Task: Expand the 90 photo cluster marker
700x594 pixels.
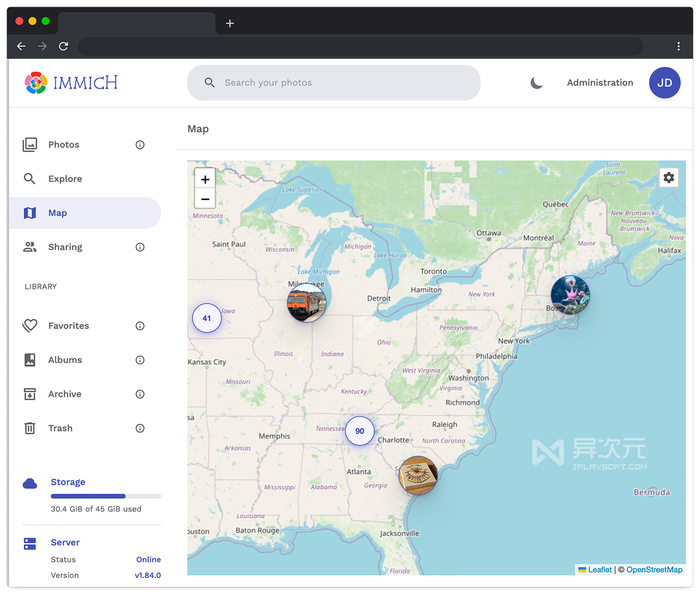Action: [359, 431]
